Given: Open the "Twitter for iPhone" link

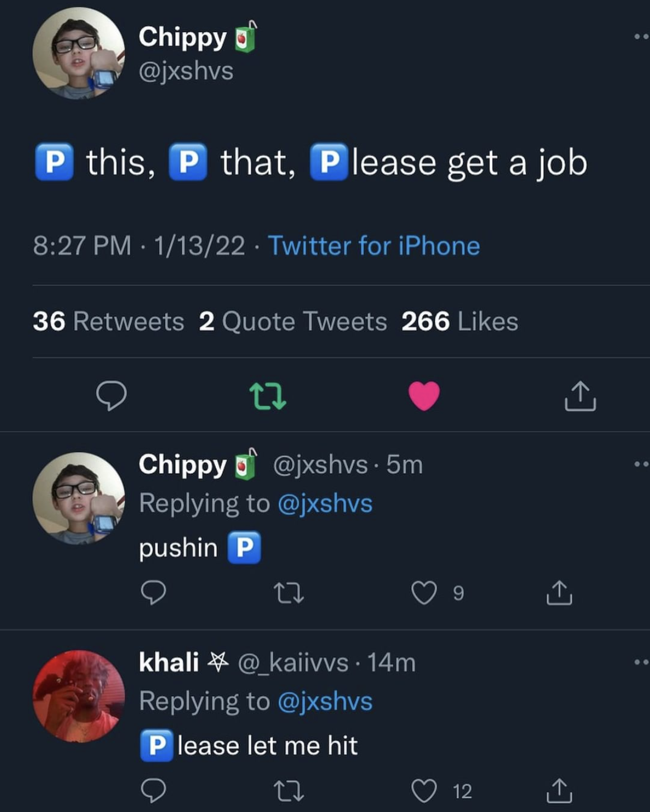Looking at the screenshot, I should click(374, 246).
